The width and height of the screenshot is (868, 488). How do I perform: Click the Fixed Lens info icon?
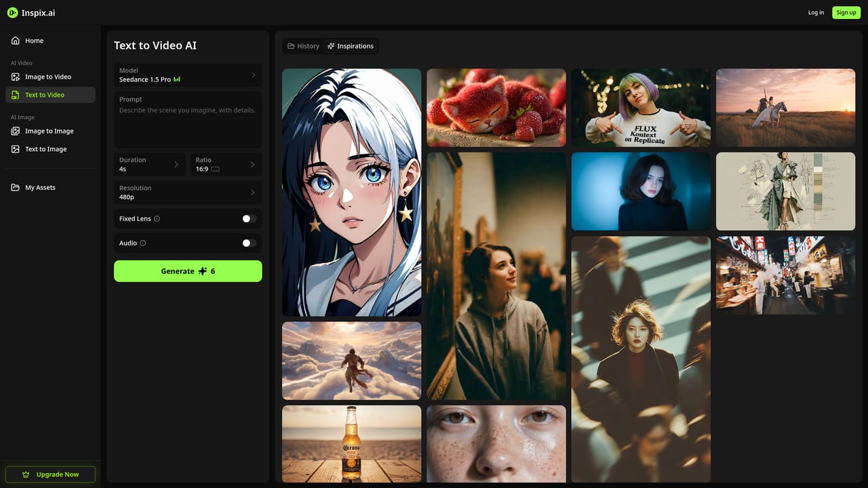click(157, 219)
